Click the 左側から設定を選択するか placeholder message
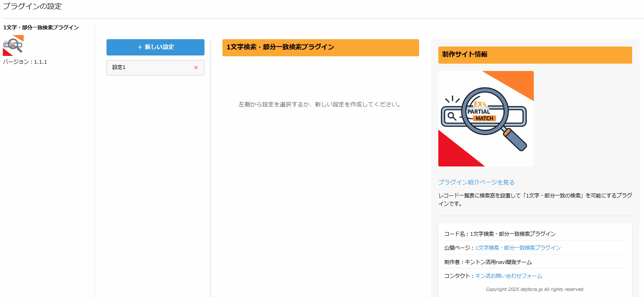 coord(320,104)
